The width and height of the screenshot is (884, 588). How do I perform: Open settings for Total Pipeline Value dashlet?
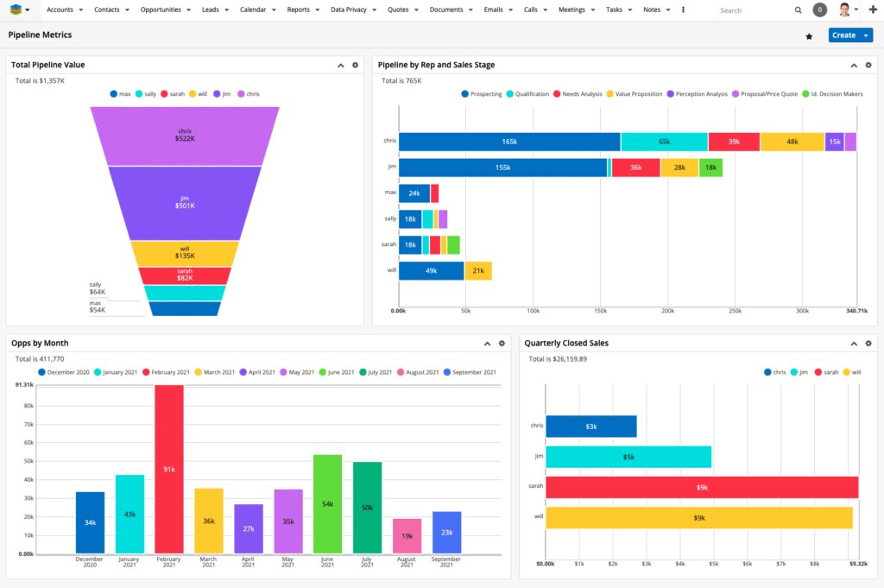pyautogui.click(x=354, y=64)
